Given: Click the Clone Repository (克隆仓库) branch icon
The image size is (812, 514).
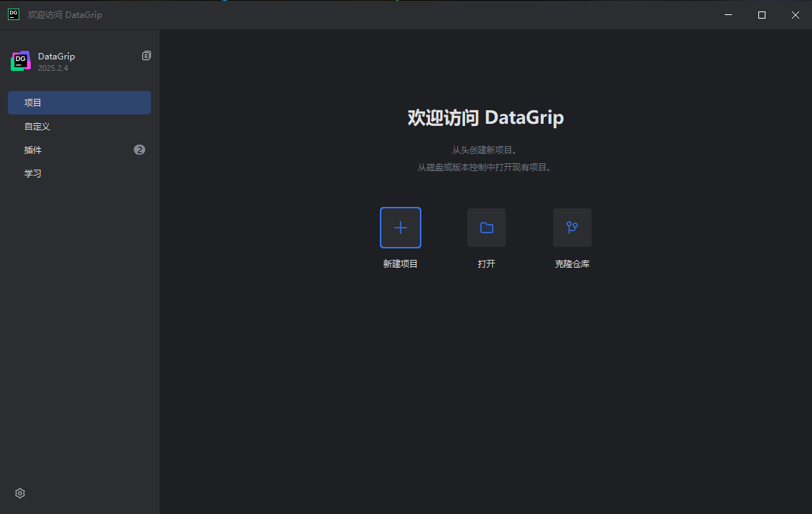Looking at the screenshot, I should coord(572,228).
